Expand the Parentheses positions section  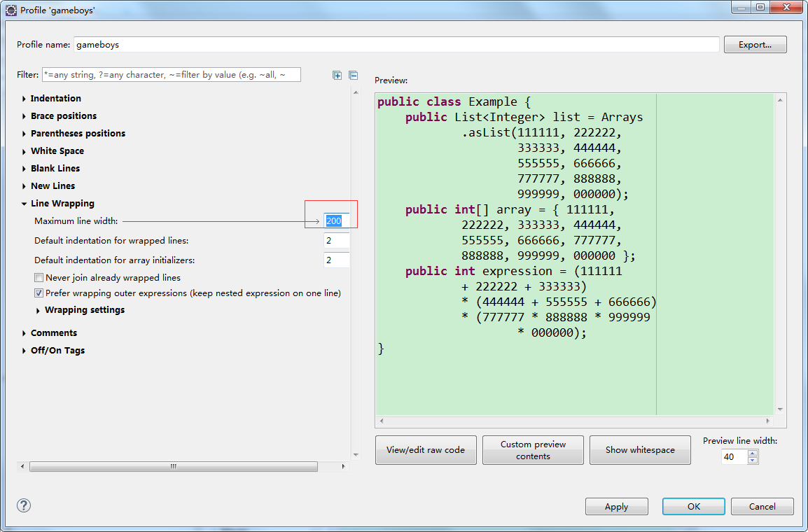click(x=24, y=134)
